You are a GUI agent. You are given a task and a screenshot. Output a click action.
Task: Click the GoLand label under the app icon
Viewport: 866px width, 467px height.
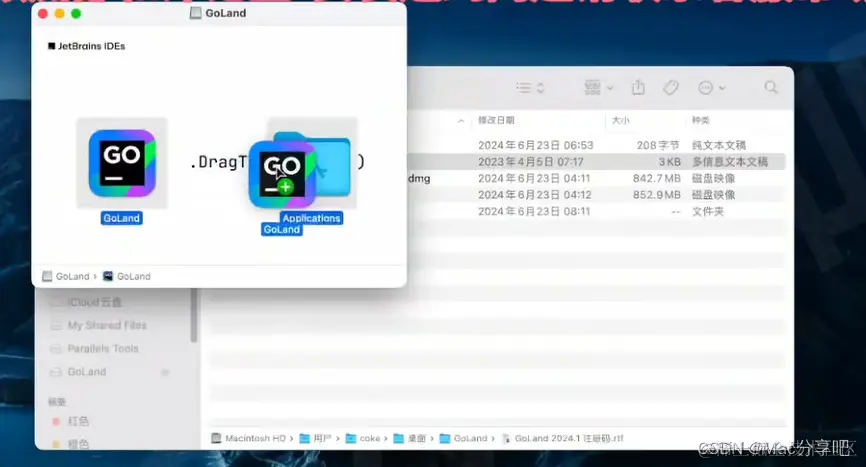122,218
